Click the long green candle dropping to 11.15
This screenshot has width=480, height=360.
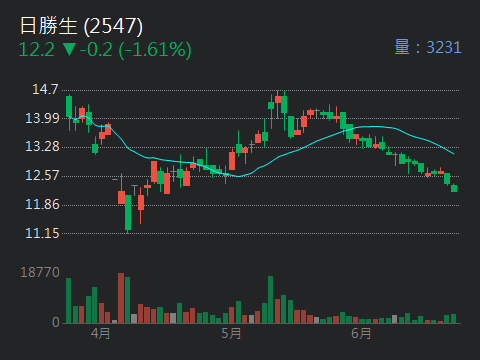(128, 213)
